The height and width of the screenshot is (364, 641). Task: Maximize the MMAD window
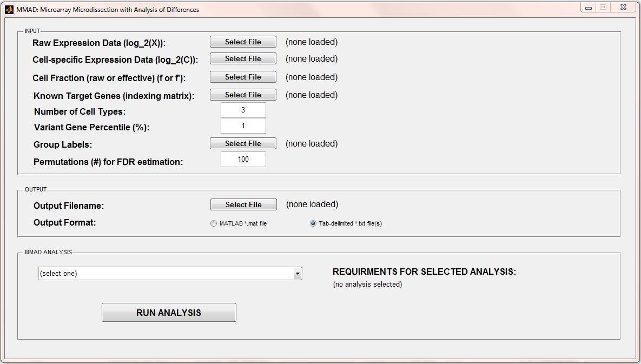tap(604, 7)
